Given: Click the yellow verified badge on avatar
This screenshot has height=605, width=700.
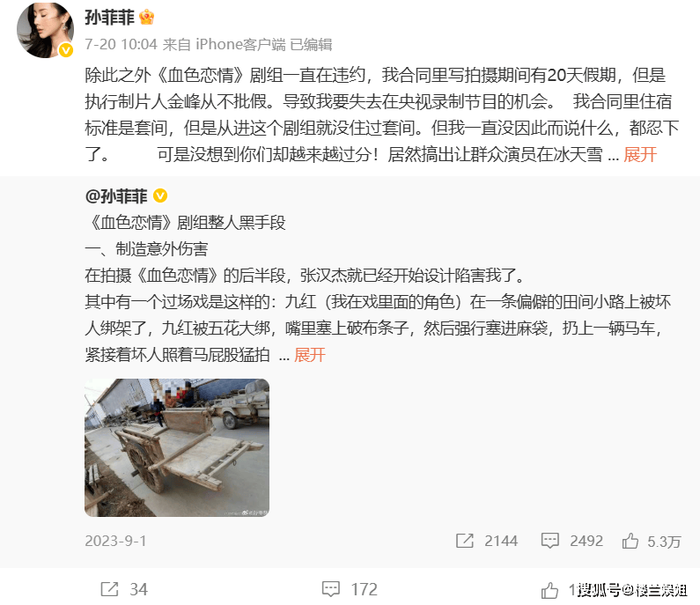Looking at the screenshot, I should [x=66, y=50].
